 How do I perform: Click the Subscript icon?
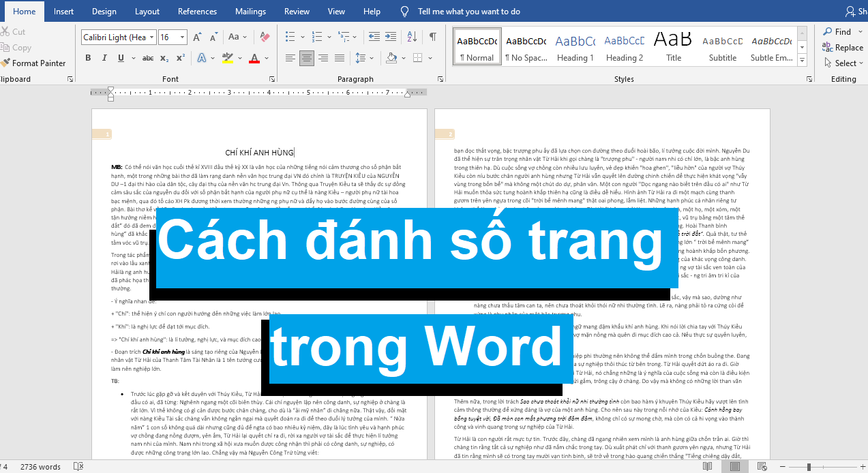[165, 58]
